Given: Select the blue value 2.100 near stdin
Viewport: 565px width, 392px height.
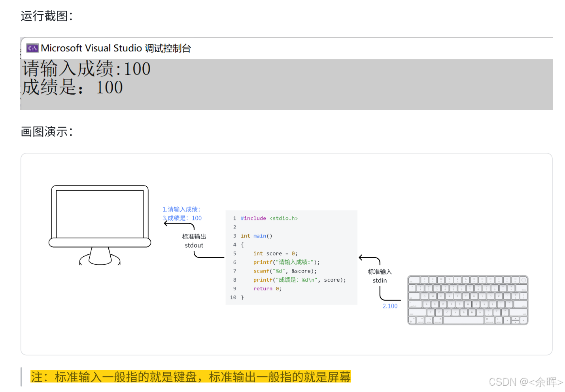Looking at the screenshot, I should pyautogui.click(x=390, y=306).
